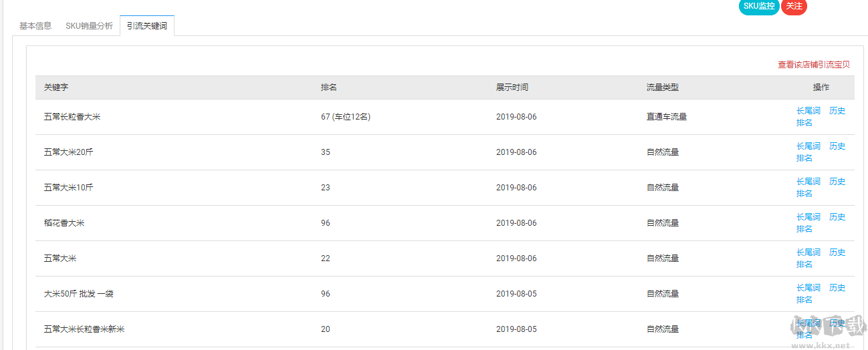This screenshot has height=350, width=868.
Task: Click the red 关注 button
Action: click(x=794, y=6)
